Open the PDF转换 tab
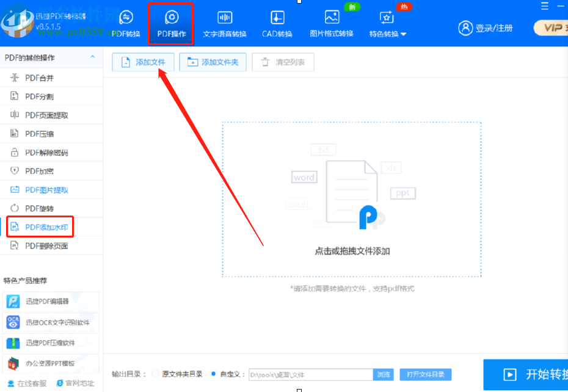 [126, 24]
